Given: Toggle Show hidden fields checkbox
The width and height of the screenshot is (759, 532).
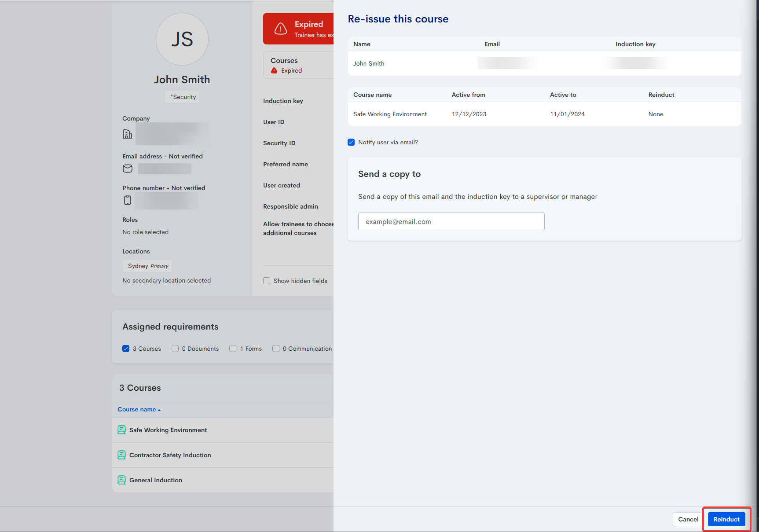Looking at the screenshot, I should tap(267, 281).
